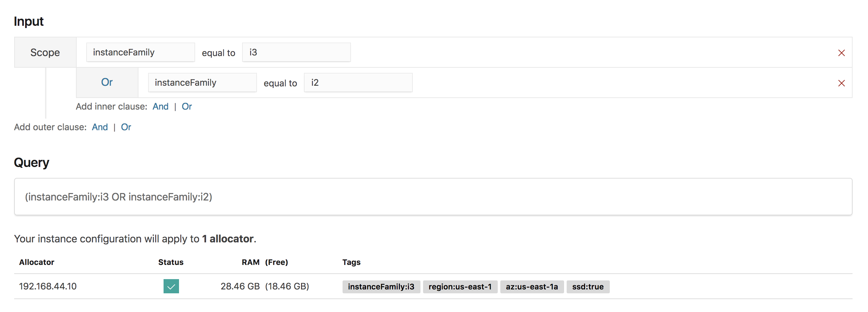The height and width of the screenshot is (312, 868).
Task: Select the az:us-east-1a tag
Action: click(x=532, y=287)
